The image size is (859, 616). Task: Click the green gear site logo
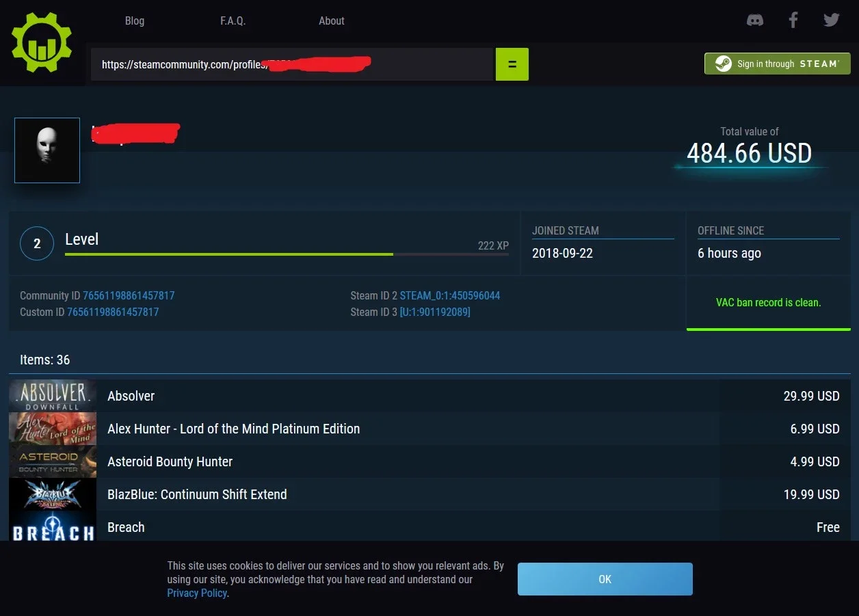tap(42, 42)
